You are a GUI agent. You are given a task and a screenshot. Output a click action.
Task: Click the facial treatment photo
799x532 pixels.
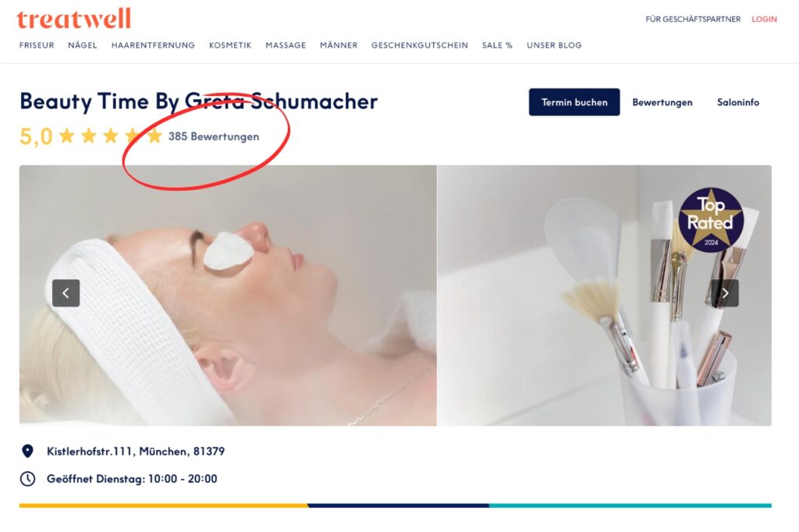click(228, 296)
